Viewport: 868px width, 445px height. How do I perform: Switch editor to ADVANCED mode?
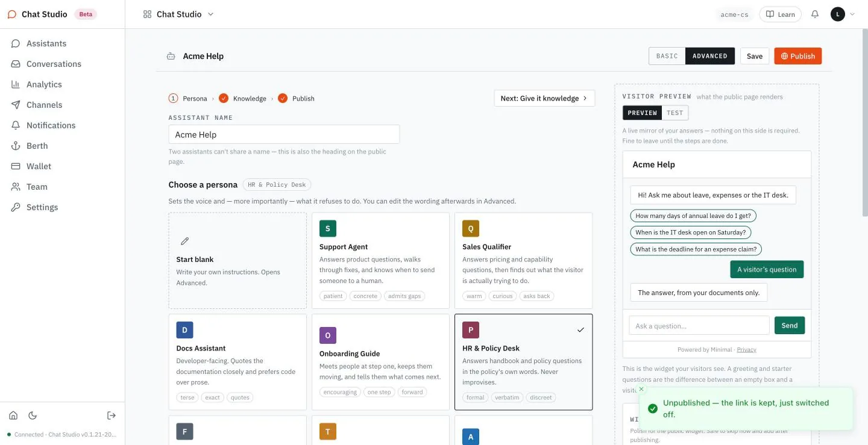[710, 56]
